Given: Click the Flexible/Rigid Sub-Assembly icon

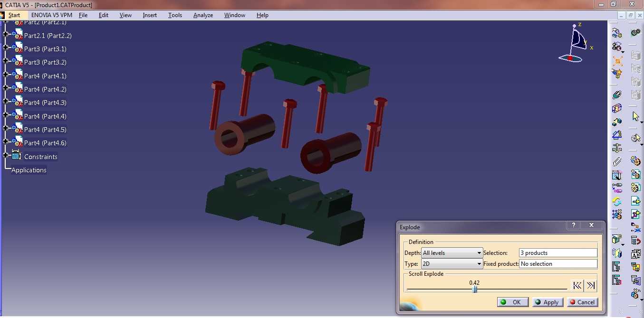Looking at the screenshot, I should click(617, 187).
